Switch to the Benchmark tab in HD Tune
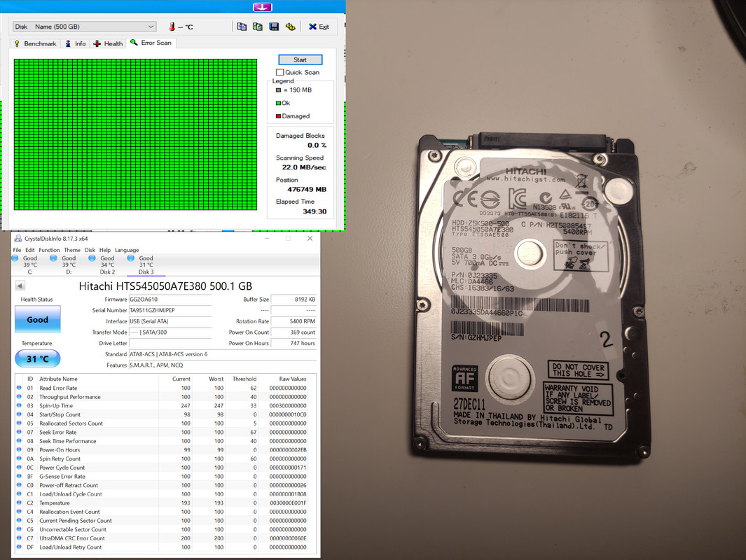Viewport: 746px width, 560px height. click(x=35, y=43)
